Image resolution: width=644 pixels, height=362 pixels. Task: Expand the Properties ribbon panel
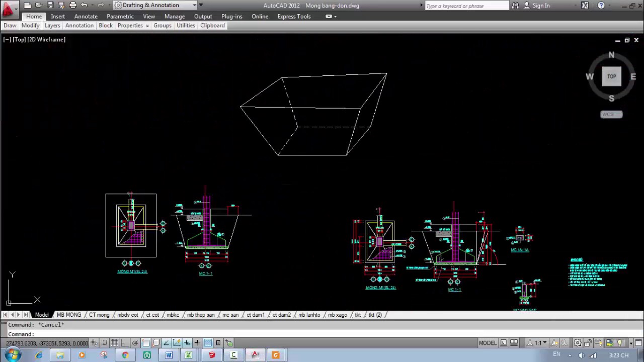point(133,25)
